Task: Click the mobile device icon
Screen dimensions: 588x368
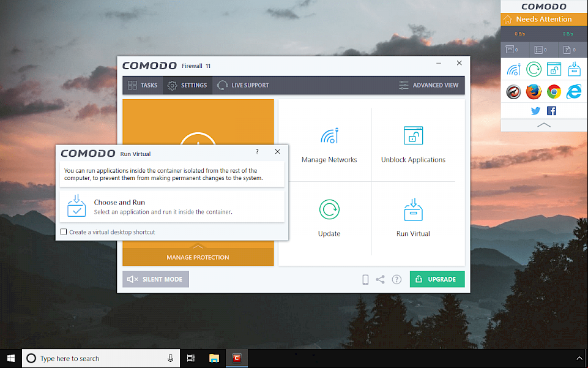Action: pos(365,279)
